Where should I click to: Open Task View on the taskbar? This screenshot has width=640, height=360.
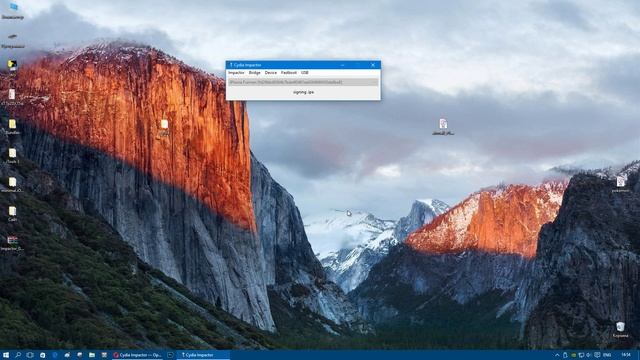tap(30, 355)
